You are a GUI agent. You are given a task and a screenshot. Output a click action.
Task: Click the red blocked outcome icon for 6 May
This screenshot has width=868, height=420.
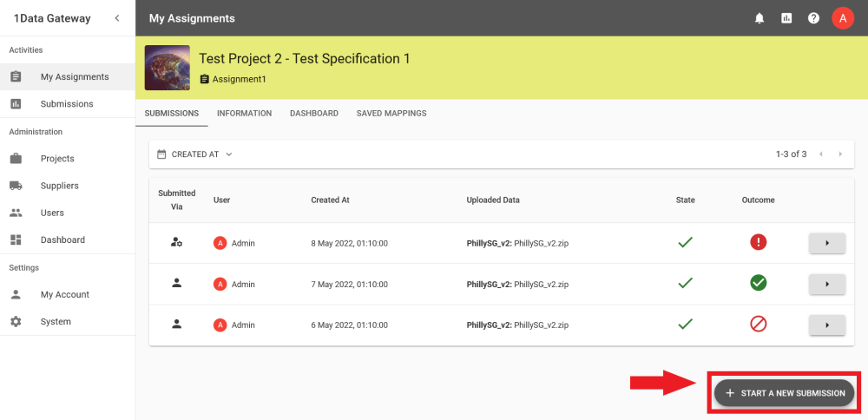click(758, 325)
